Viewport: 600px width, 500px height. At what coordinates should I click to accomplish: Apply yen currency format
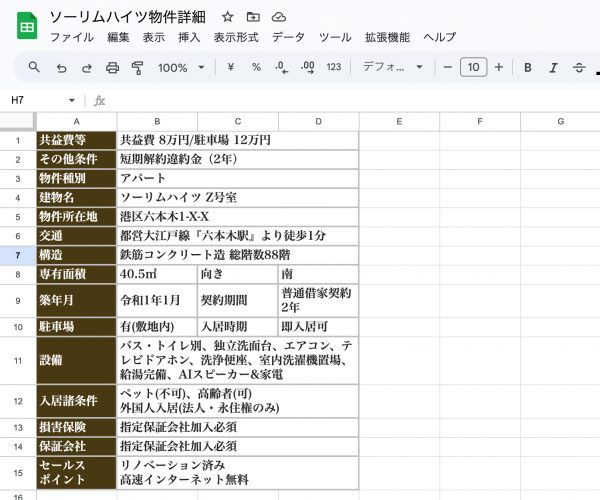[x=231, y=67]
